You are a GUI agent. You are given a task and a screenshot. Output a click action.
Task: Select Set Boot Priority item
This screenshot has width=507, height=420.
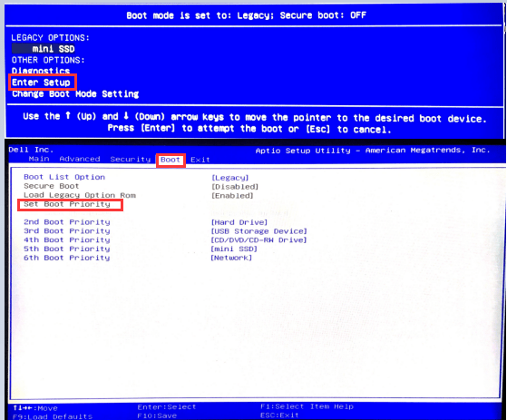[67, 204]
